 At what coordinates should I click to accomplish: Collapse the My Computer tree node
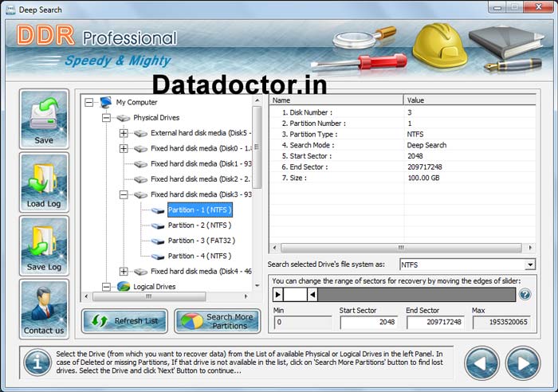click(89, 103)
